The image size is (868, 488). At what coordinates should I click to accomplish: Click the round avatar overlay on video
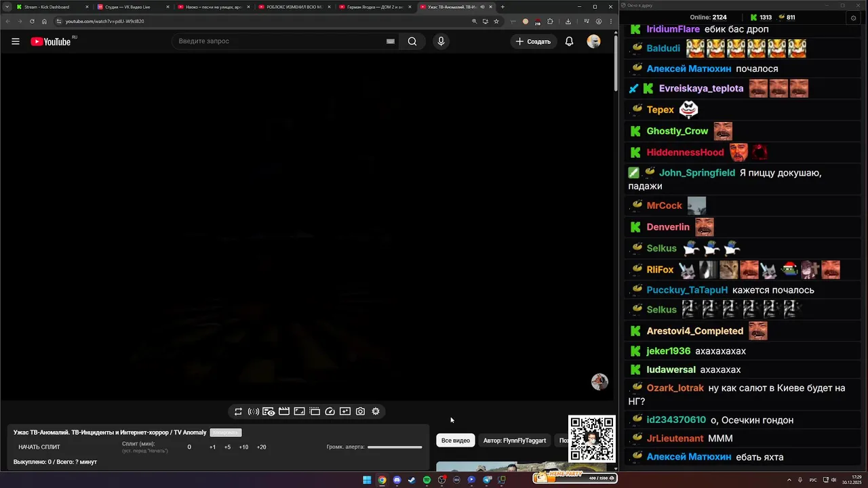point(599,382)
